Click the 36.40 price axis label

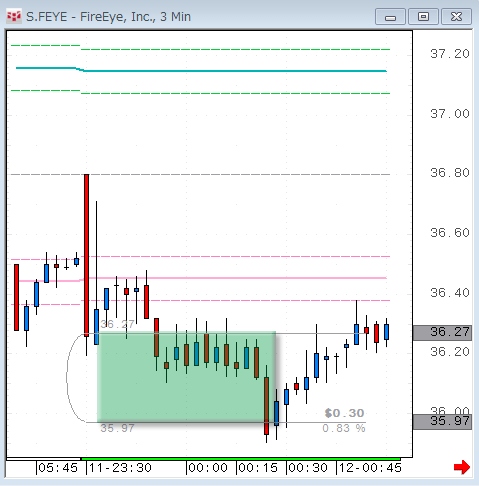click(450, 293)
